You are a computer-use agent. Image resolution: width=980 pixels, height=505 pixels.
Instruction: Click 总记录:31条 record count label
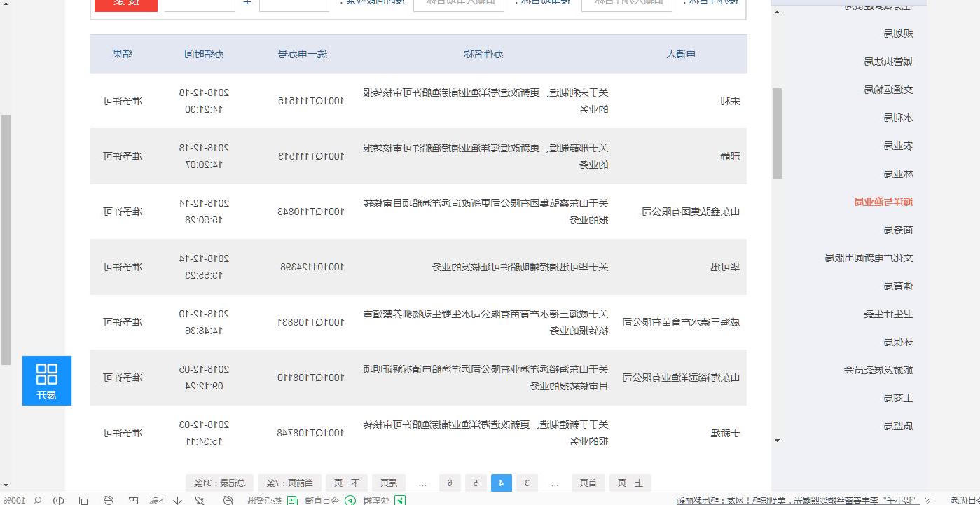220,483
